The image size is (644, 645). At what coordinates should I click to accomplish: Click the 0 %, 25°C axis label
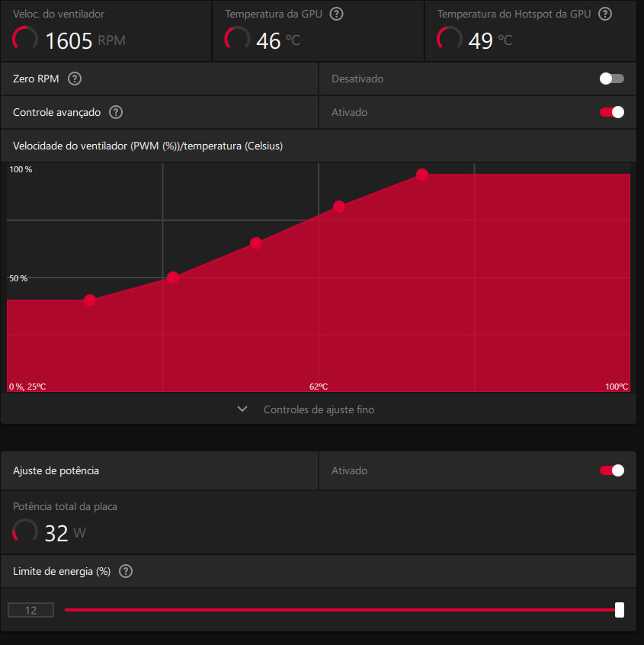pos(27,387)
